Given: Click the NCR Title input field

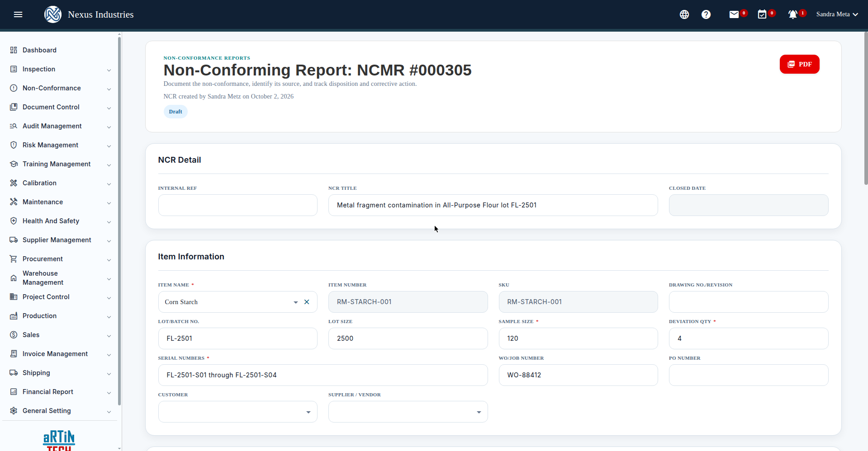Looking at the screenshot, I should click(493, 205).
